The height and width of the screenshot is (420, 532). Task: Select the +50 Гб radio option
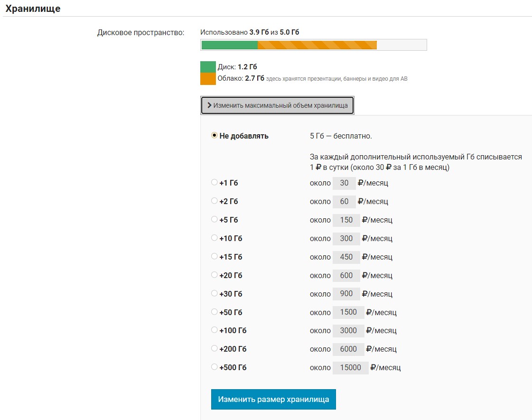click(x=214, y=312)
